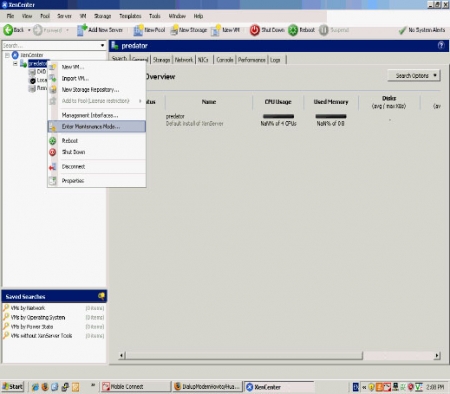Image resolution: width=450 pixels, height=394 pixels.
Task: Open the File menu
Action: point(10,16)
